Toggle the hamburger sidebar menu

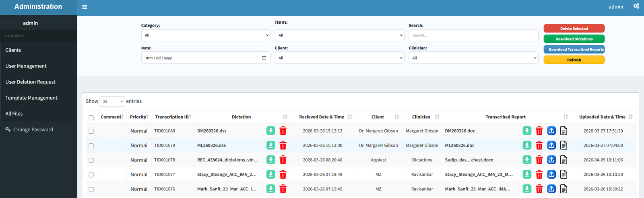coord(85,7)
